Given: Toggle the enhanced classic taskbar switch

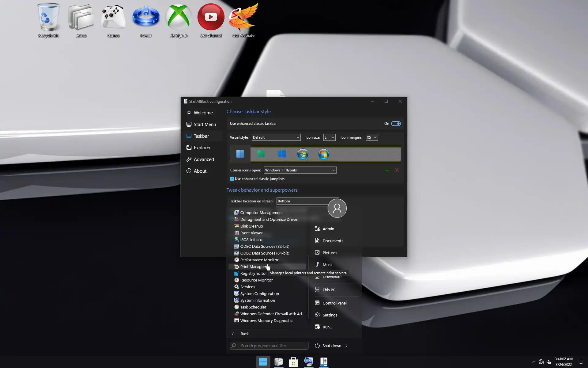Looking at the screenshot, I should [396, 124].
